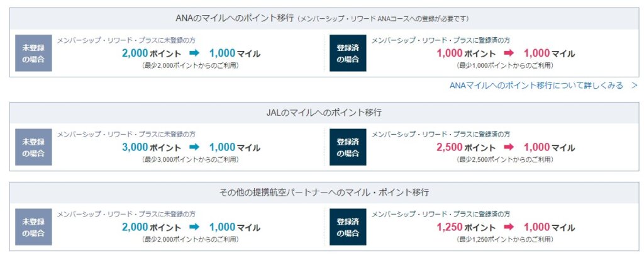Click the chevron after the ANA details link
The width and height of the screenshot is (644, 258).
[x=634, y=85]
